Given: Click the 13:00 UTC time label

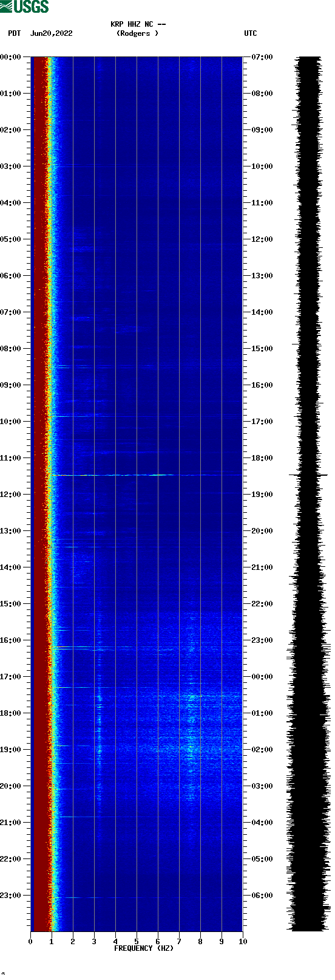Looking at the screenshot, I should 262,276.
